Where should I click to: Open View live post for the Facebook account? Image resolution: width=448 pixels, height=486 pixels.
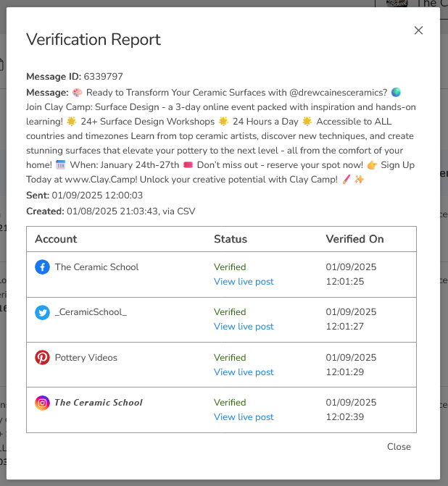point(244,282)
